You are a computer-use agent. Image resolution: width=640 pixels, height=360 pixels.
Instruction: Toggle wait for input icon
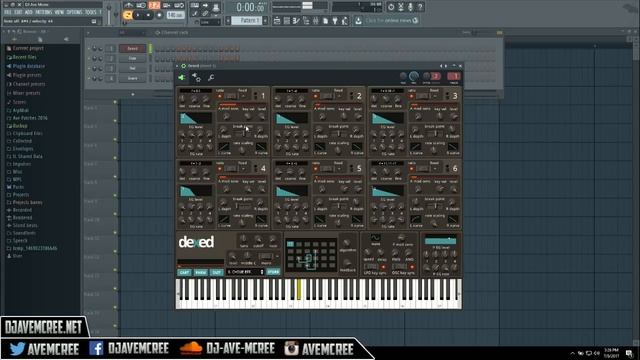[141, 6]
